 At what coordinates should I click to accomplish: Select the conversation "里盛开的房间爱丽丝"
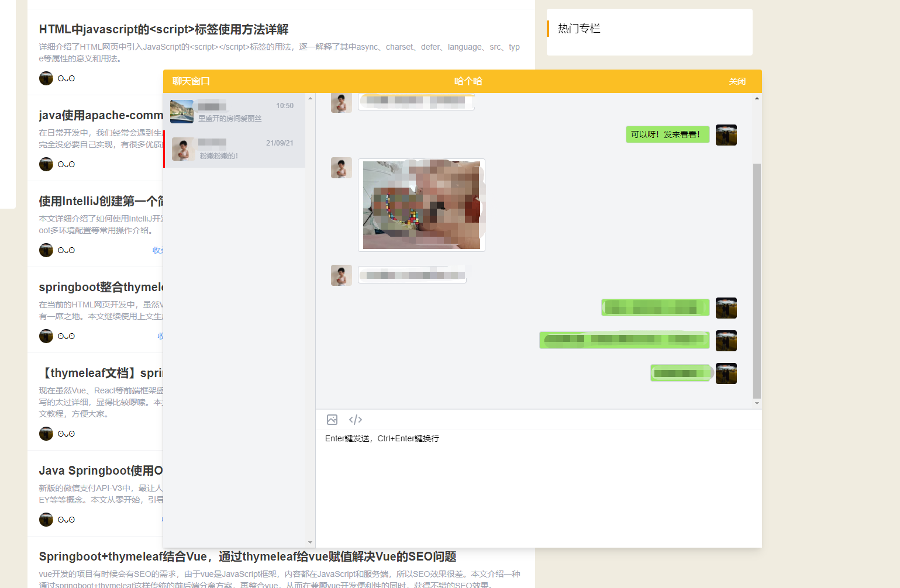234,112
